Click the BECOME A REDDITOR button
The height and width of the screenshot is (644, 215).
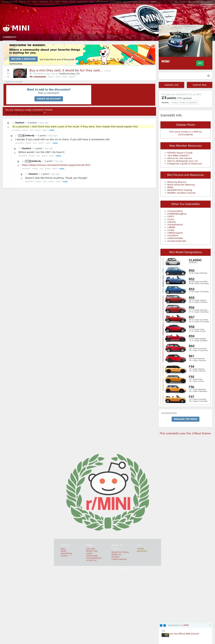(x=23, y=59)
